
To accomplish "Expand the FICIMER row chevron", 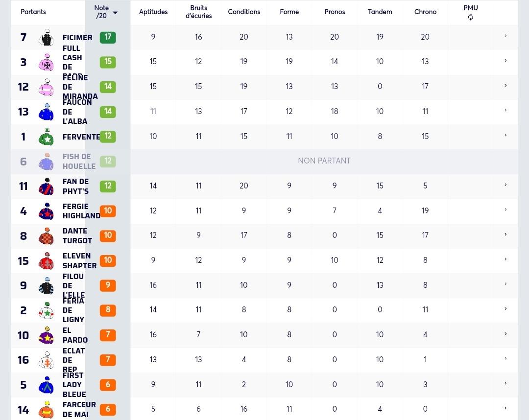I will (505, 36).
